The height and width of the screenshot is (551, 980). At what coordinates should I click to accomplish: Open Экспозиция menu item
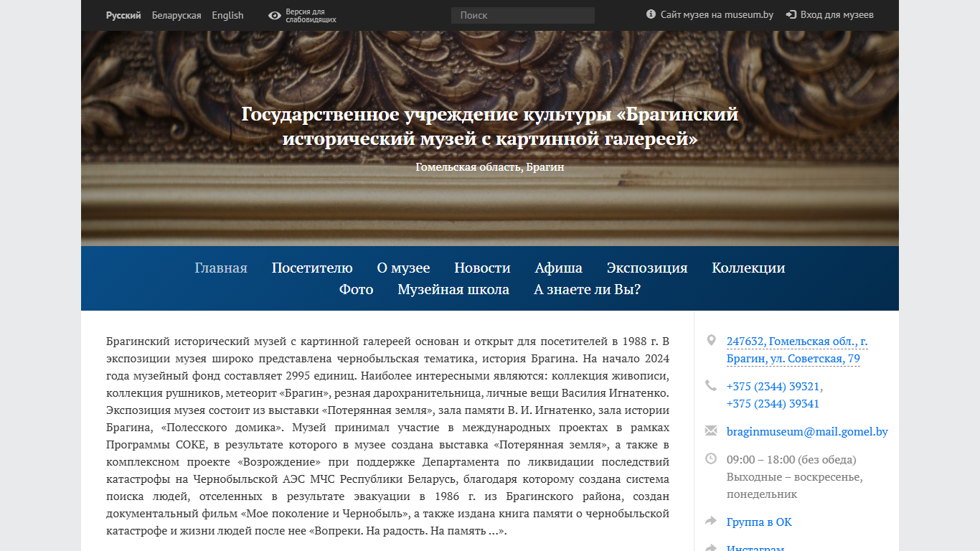[647, 268]
